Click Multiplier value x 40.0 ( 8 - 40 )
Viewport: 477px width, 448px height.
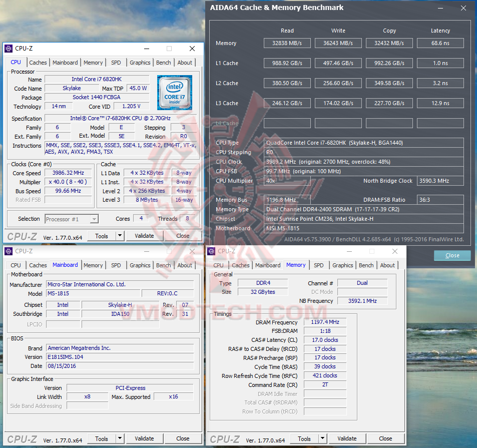click(68, 182)
